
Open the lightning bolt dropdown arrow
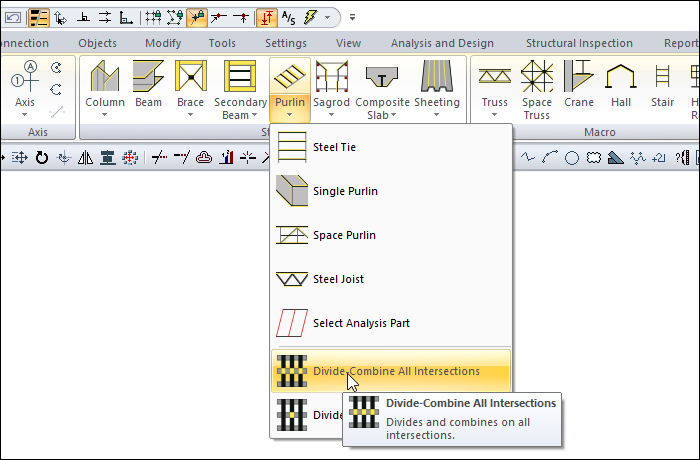pyautogui.click(x=328, y=18)
